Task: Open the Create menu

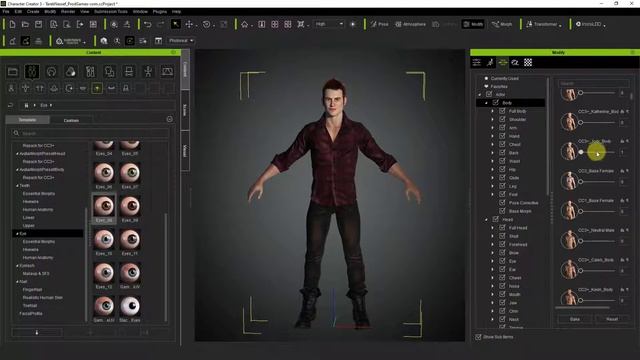Action: [33, 11]
